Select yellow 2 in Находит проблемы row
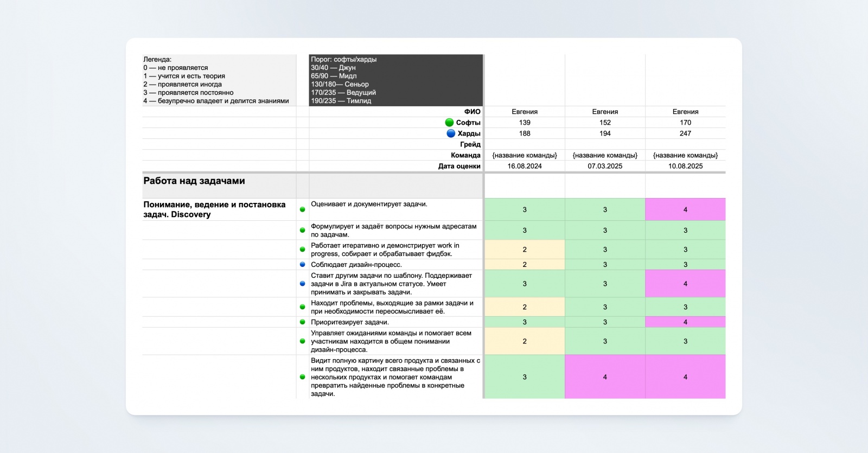868x453 pixels. coord(525,307)
